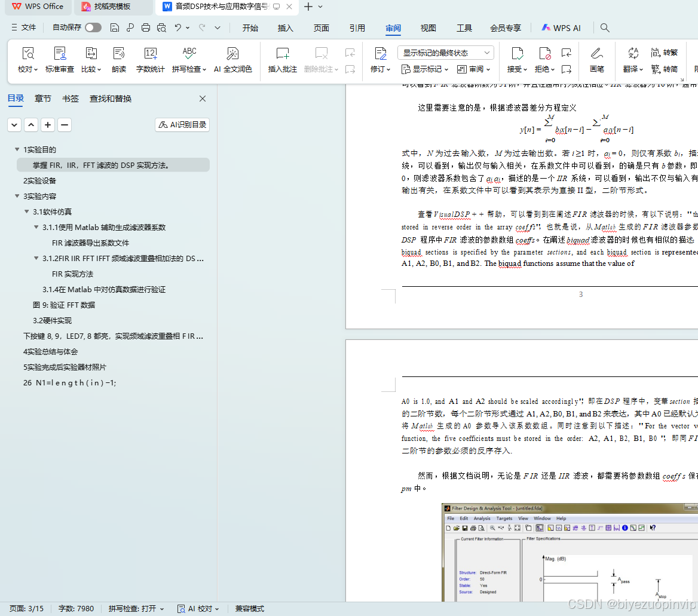This screenshot has height=616, width=698.
Task: Select 2实验设备 in outline
Action: click(x=39, y=180)
